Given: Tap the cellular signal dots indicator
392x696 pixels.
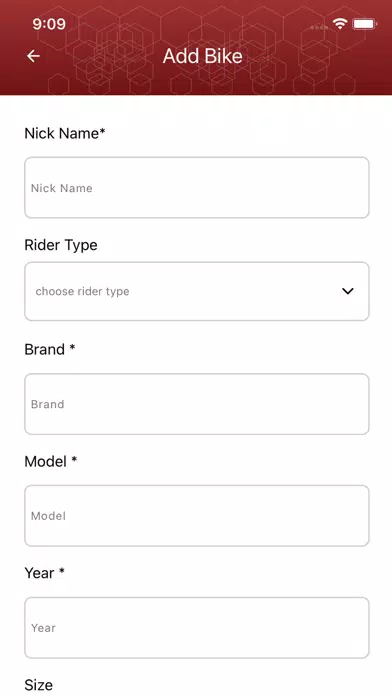Looking at the screenshot, I should [319, 27].
